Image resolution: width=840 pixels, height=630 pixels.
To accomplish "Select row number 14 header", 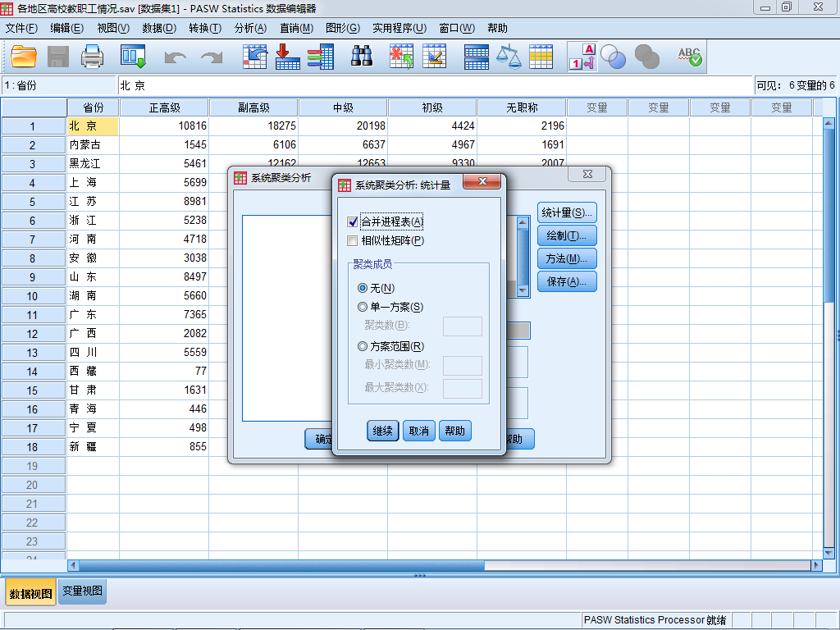I will [33, 372].
